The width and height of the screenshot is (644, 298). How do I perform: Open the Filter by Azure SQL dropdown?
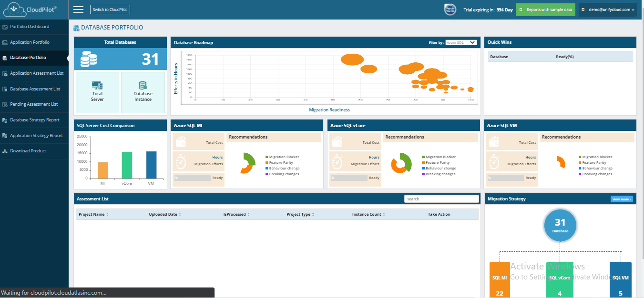click(461, 42)
